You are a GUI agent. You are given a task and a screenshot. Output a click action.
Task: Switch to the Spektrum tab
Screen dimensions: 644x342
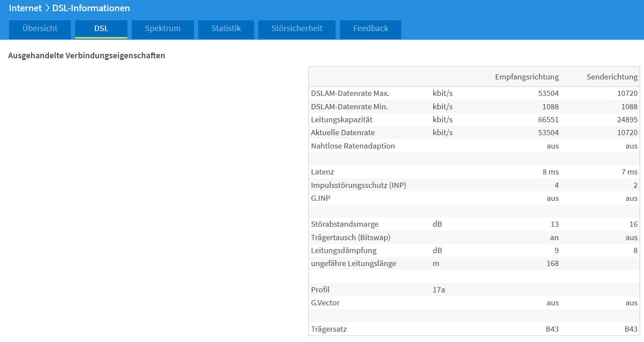163,29
